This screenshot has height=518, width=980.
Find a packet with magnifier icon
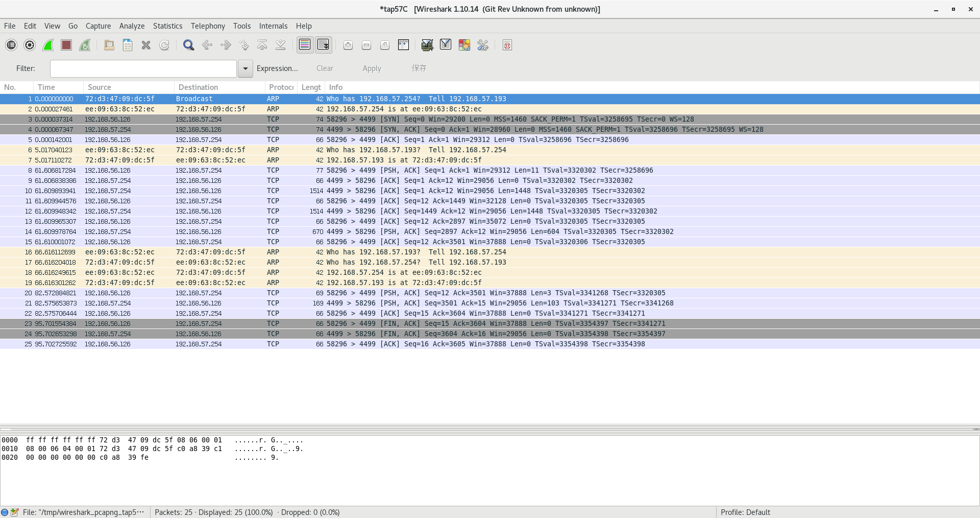(x=188, y=45)
